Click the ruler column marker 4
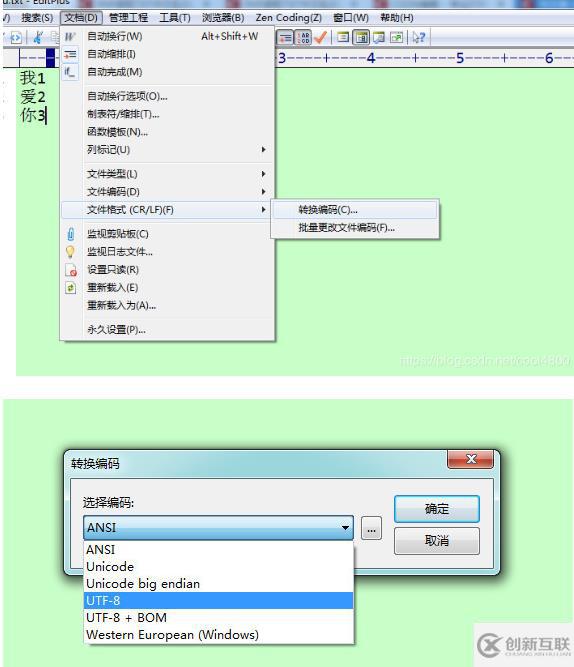 [371, 58]
